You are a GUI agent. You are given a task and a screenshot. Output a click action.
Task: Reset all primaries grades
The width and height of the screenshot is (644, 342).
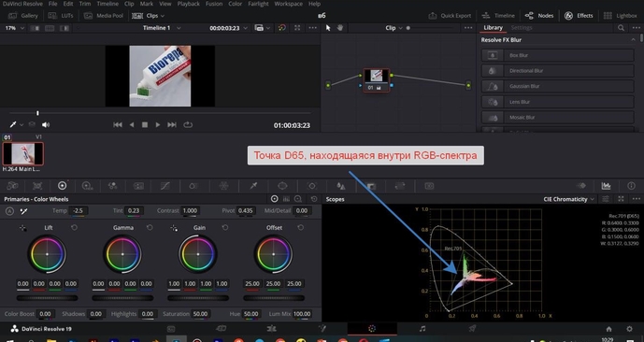(314, 199)
